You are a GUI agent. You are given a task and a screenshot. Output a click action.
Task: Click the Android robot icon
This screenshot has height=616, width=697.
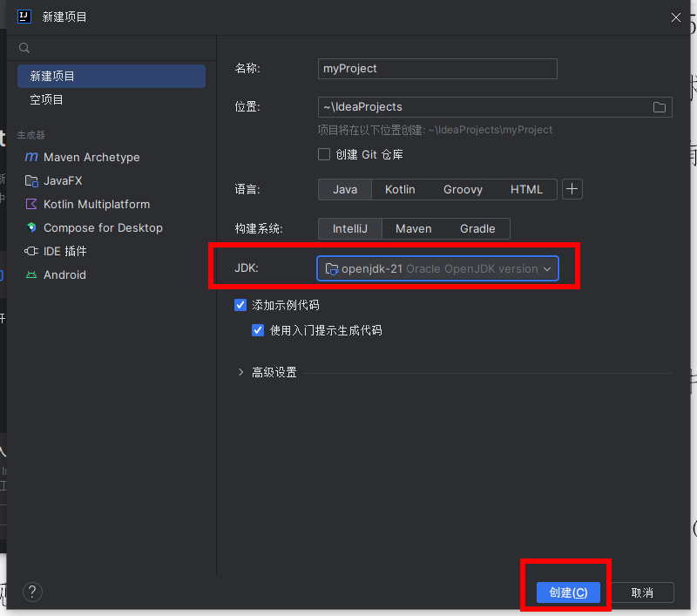tap(31, 274)
